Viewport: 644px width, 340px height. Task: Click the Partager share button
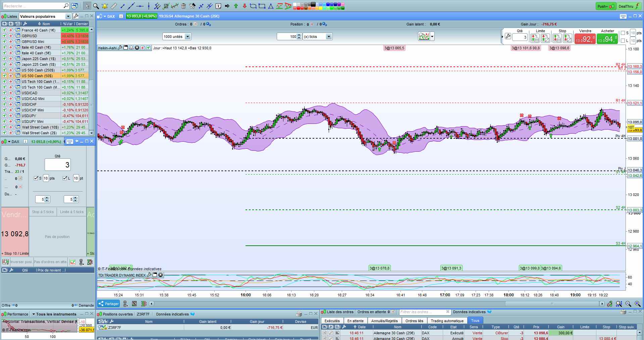tap(109, 304)
